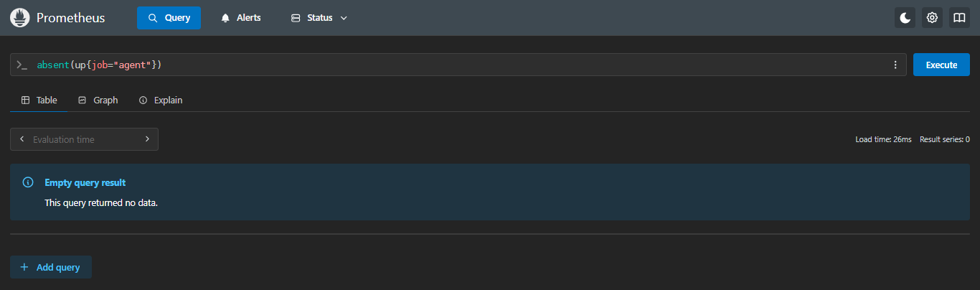Open the Explain tab
Image resolution: width=980 pixels, height=290 pixels.
coord(161,100)
